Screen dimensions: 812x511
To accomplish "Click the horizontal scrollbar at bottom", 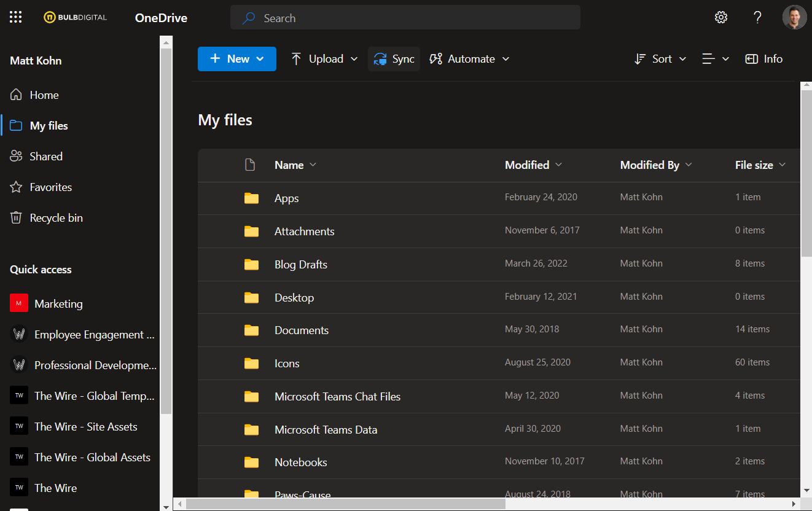I will [345, 504].
